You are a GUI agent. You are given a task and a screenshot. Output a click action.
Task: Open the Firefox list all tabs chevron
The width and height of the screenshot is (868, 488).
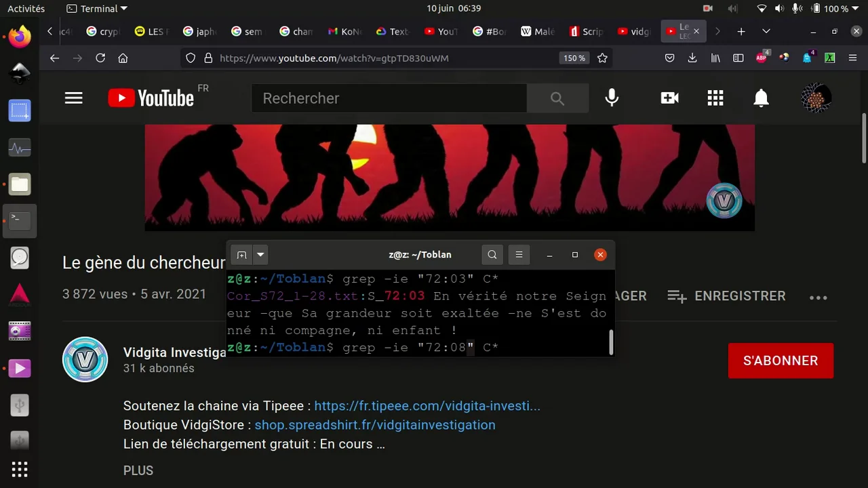[x=766, y=31]
